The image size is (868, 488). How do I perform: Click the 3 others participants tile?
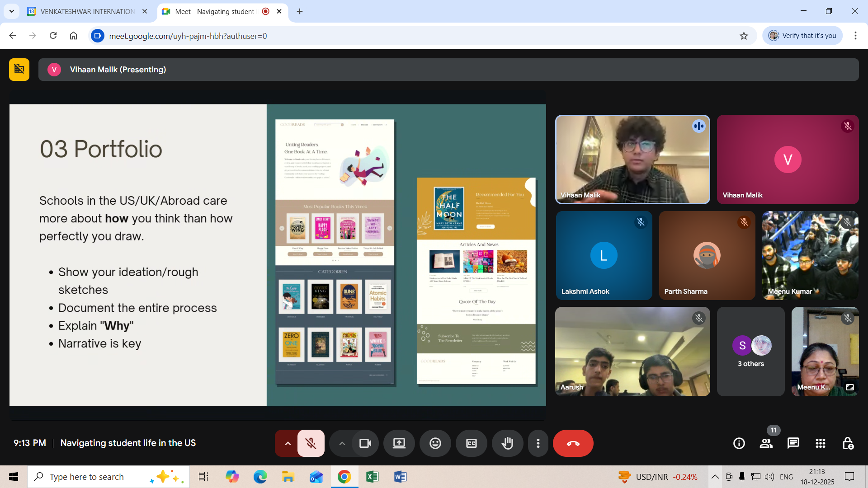(x=750, y=352)
